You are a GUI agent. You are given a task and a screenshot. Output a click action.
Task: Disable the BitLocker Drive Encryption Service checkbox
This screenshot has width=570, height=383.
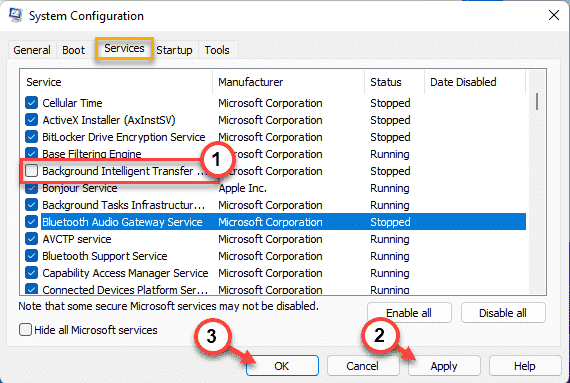click(32, 137)
